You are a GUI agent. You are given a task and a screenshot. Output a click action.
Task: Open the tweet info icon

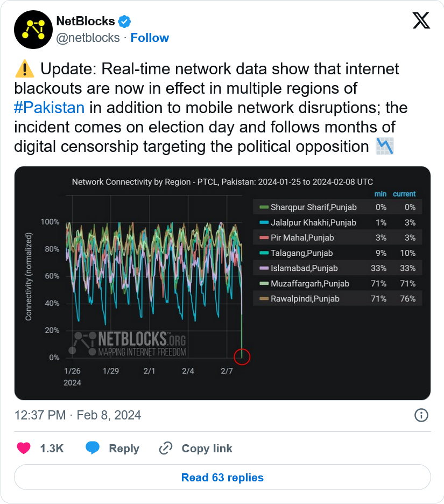pos(421,415)
